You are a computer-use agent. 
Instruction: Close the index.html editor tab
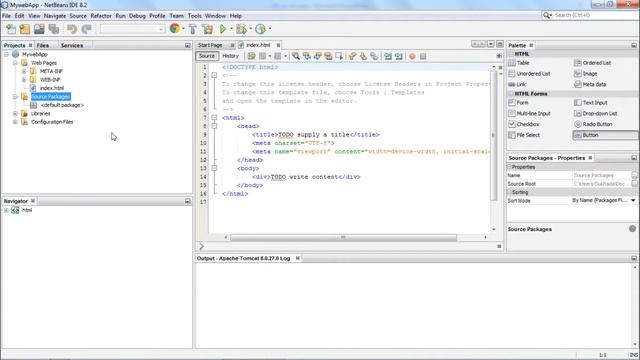coord(278,45)
